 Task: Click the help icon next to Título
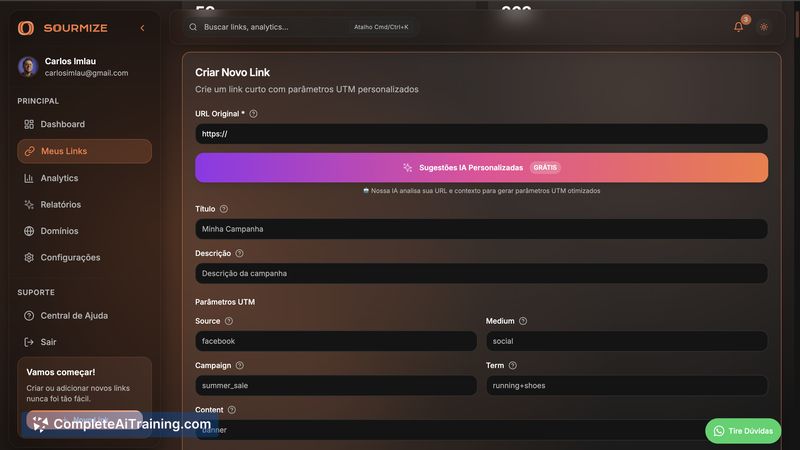coord(223,209)
